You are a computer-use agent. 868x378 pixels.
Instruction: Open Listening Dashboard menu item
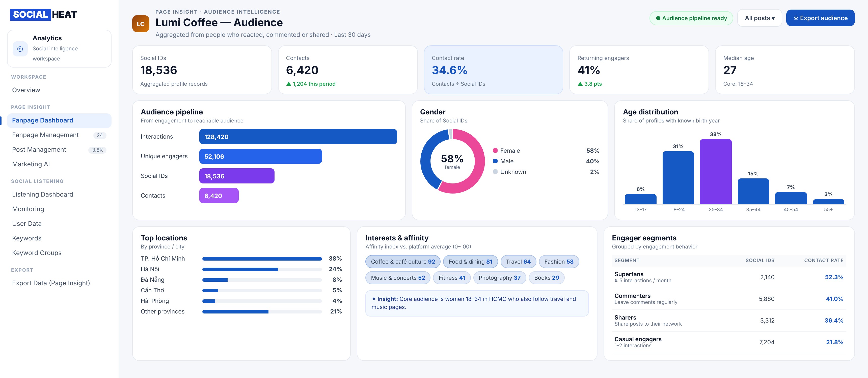tap(59, 195)
